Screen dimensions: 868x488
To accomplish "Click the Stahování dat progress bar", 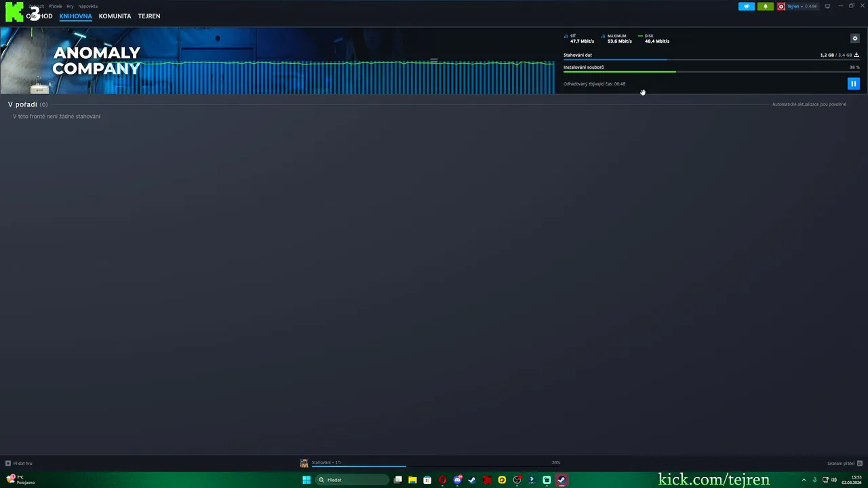I will click(x=711, y=60).
